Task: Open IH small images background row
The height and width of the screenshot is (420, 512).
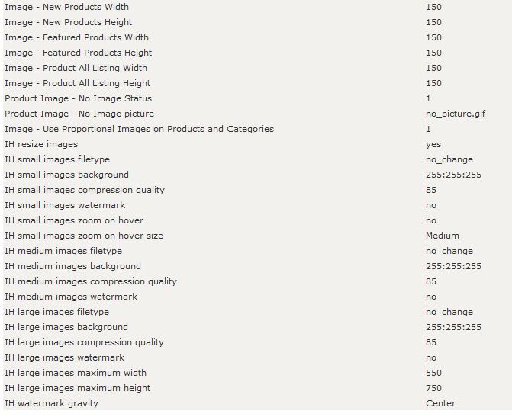Action: (256, 175)
